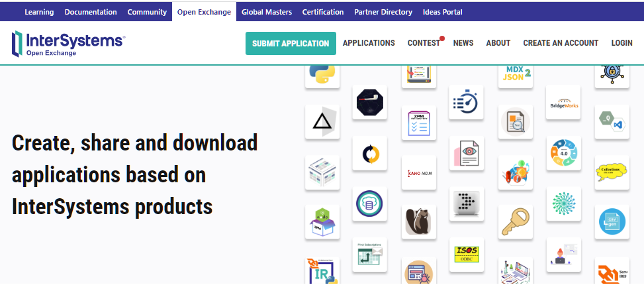The width and height of the screenshot is (644, 295).
Task: Open the smoking pipe octagon app tile
Action: (x=369, y=102)
